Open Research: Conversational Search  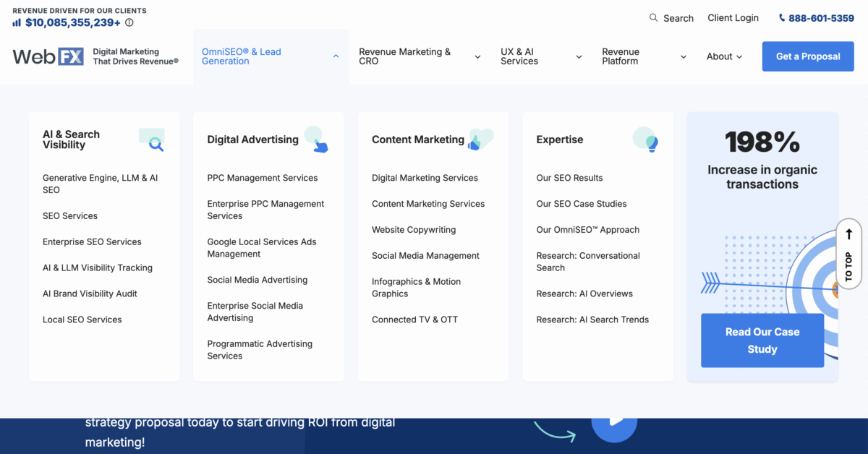588,262
